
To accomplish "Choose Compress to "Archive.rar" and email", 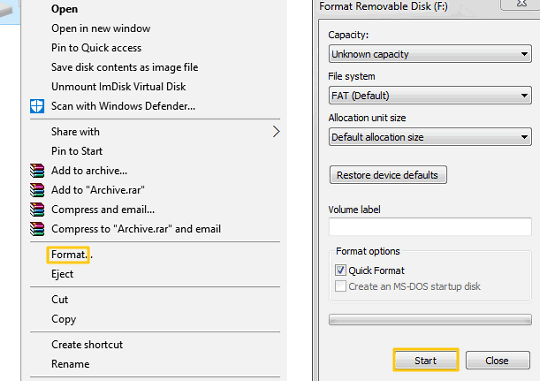I will coord(136,229).
